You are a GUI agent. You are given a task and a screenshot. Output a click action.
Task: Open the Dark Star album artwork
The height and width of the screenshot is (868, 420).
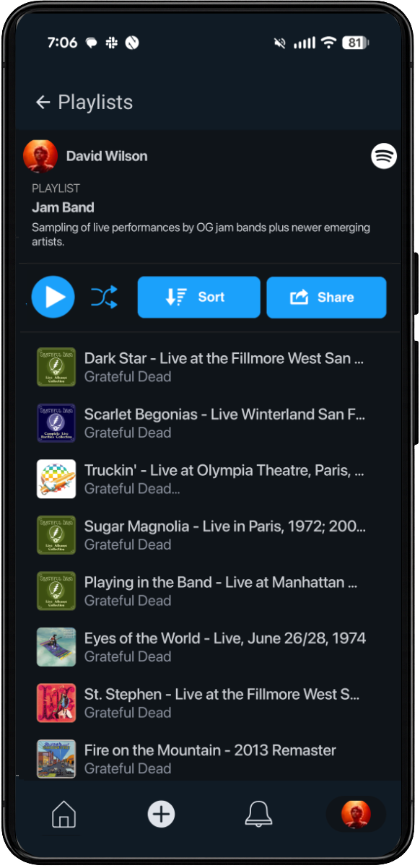pos(56,367)
